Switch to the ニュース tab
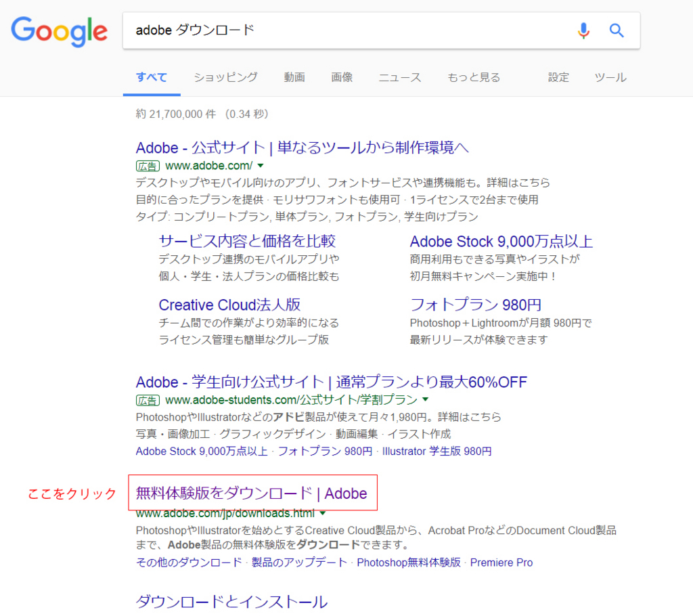The height and width of the screenshot is (616, 693). [x=400, y=77]
